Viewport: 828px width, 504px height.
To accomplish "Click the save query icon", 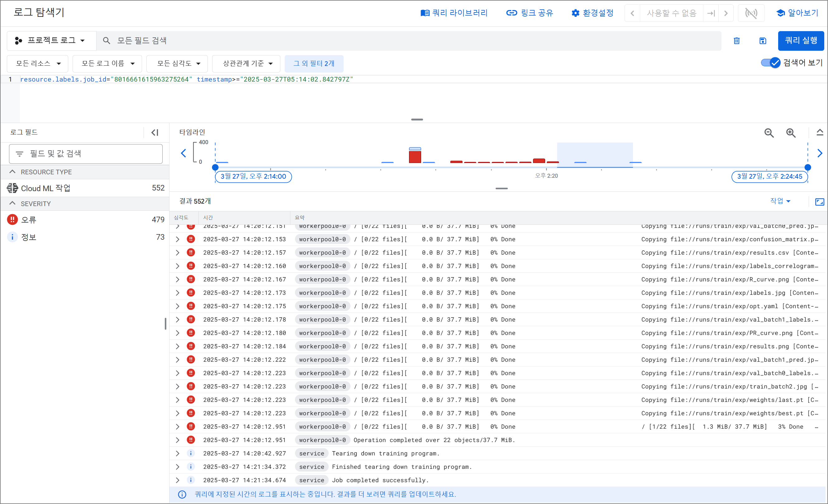I will click(x=763, y=41).
